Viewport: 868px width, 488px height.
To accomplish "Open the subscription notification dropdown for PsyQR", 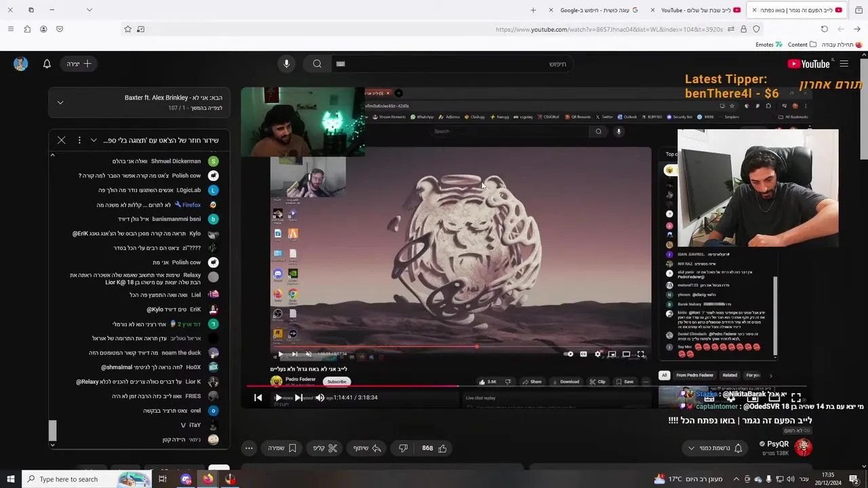I will 715,448.
